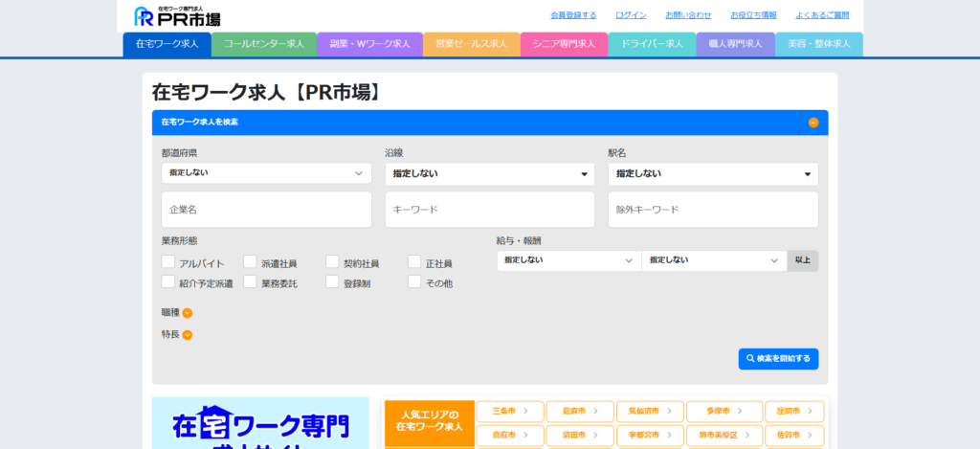
Task: Open the お役立ち情報 link
Action: point(753,15)
